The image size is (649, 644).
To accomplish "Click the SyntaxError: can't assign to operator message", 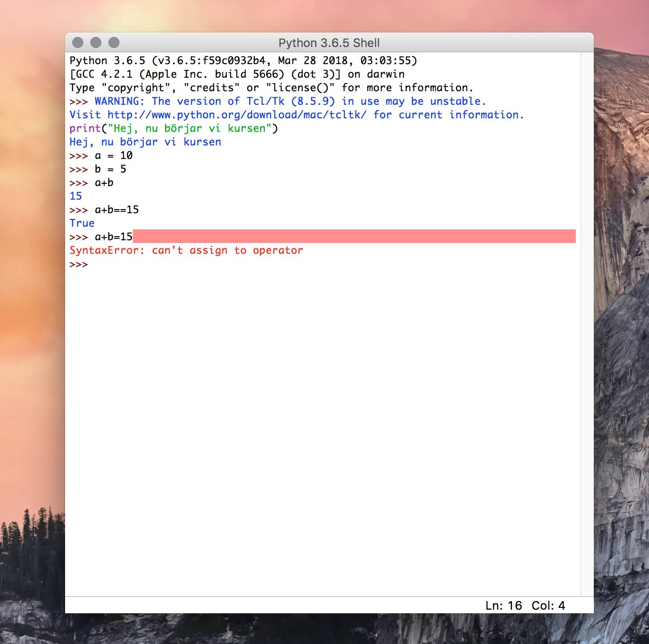I will (186, 250).
